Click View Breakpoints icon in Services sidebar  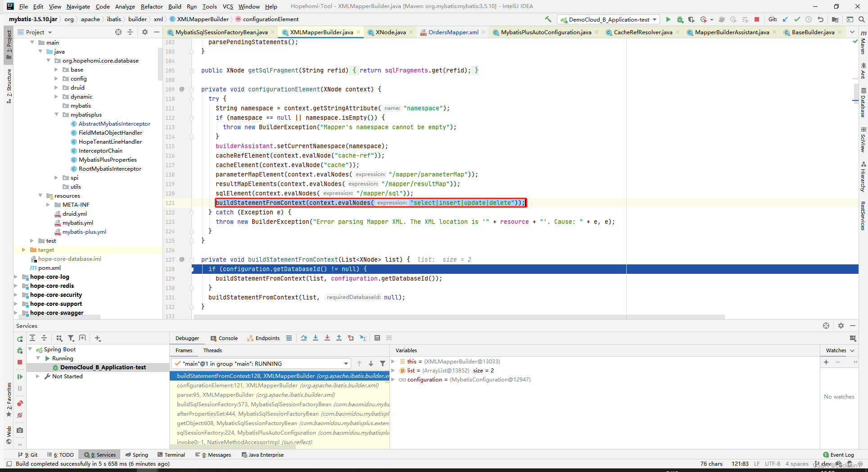pos(20,404)
